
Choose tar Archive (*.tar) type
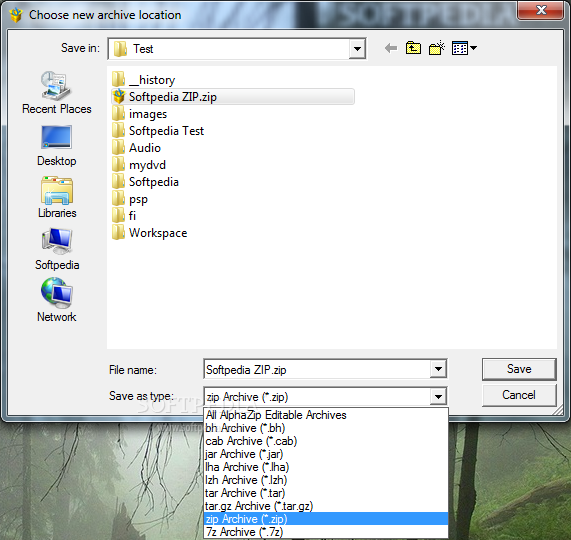point(326,493)
